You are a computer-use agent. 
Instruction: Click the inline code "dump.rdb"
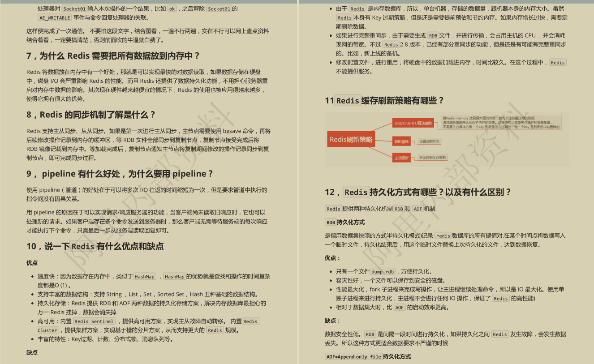point(383,271)
